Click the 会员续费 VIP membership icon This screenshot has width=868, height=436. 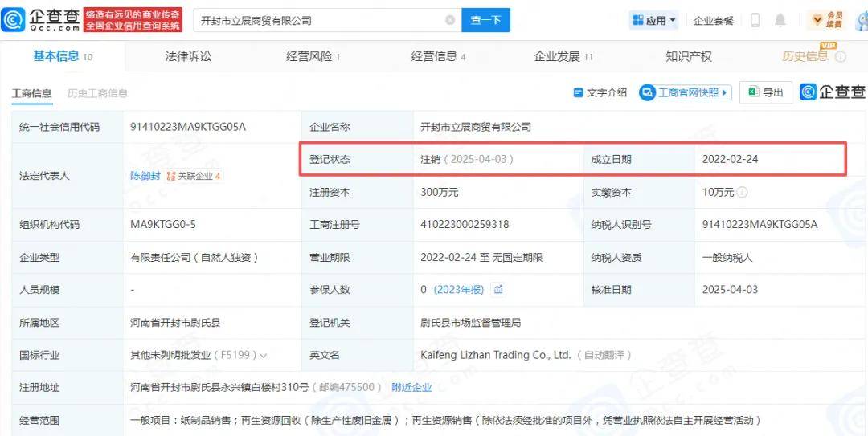pos(826,20)
